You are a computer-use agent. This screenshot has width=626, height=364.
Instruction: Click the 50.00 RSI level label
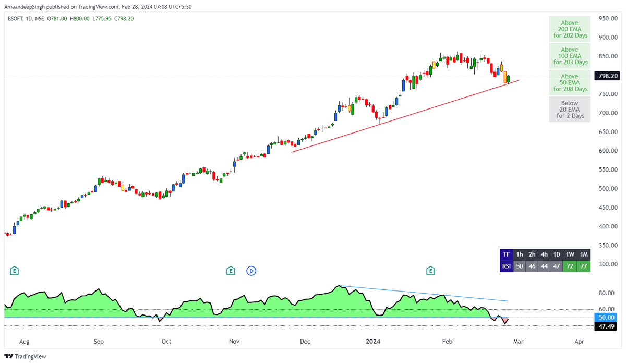coord(606,317)
